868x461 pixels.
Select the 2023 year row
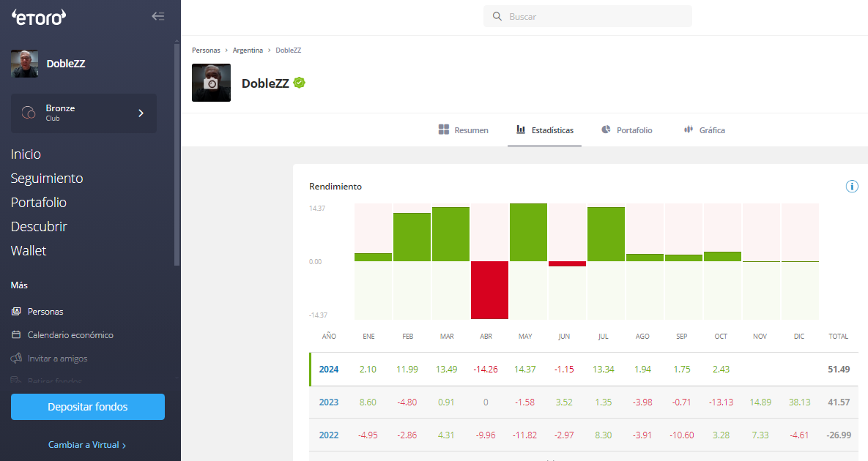pyautogui.click(x=329, y=402)
